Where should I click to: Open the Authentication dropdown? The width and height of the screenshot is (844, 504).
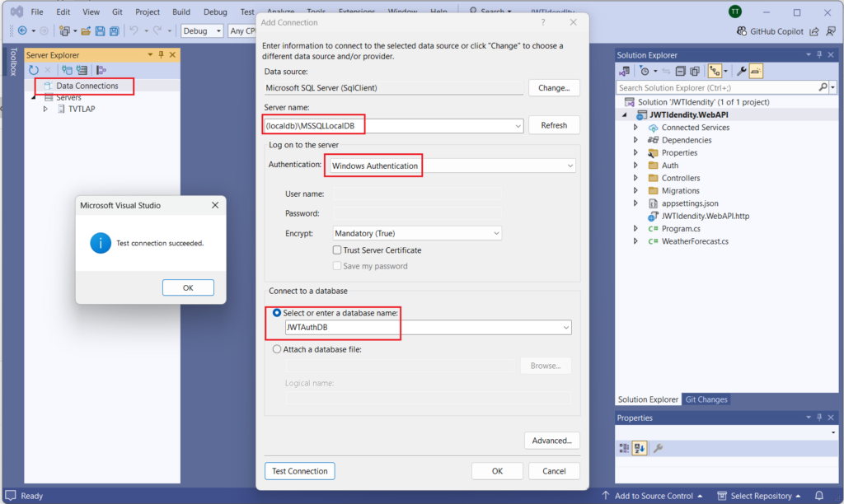click(570, 166)
